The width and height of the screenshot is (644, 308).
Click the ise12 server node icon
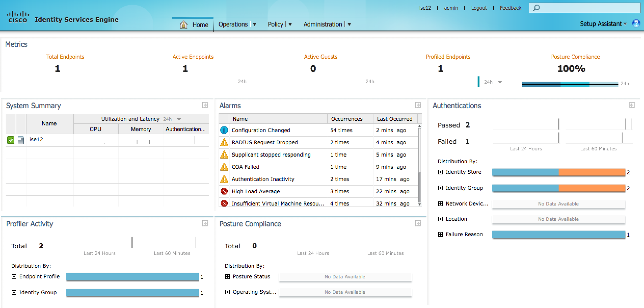(x=21, y=140)
